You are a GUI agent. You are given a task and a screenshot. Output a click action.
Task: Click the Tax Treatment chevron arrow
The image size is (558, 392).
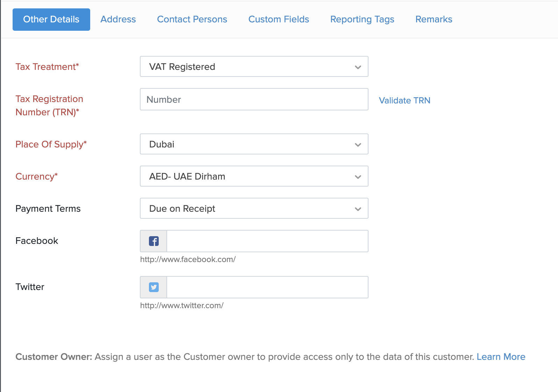(358, 67)
